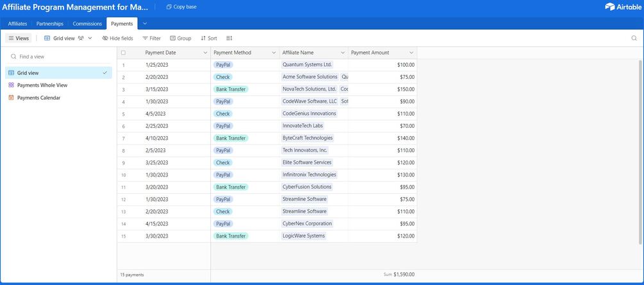
Task: Click InnovateTech Labs cell
Action: click(x=302, y=126)
